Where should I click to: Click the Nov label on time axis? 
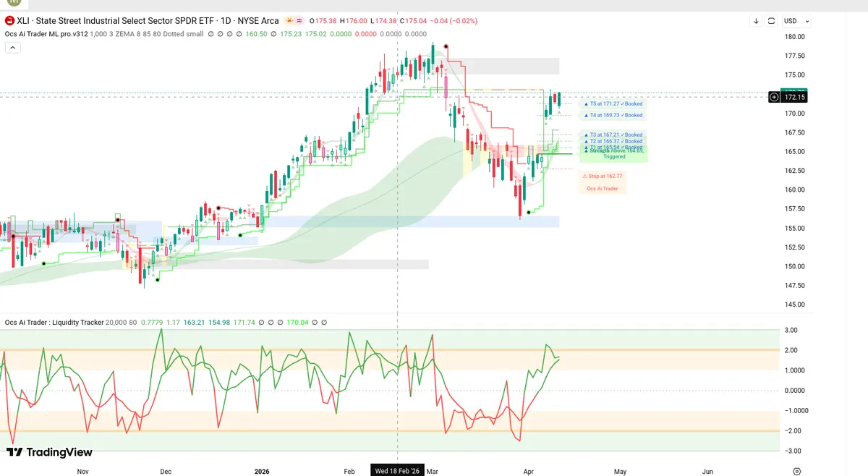point(82,471)
